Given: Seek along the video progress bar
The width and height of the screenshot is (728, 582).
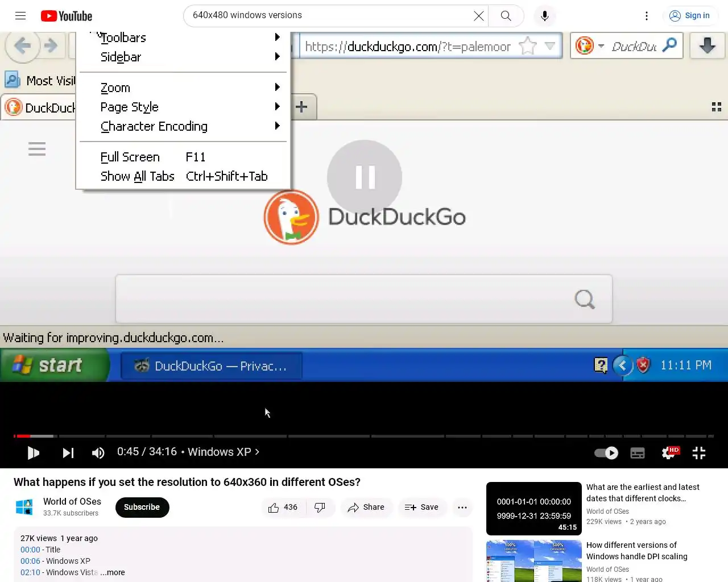Looking at the screenshot, I should [x=364, y=436].
